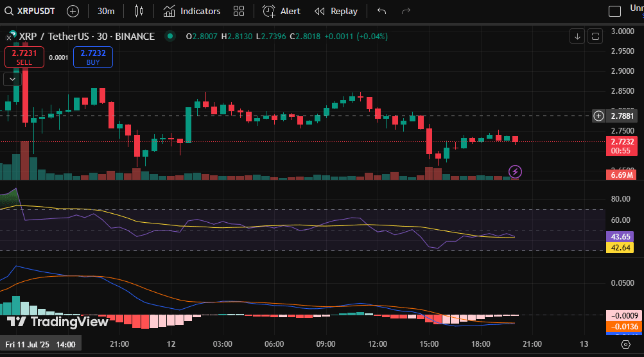Screen dimensions: 644x357
Task: Click the blue BUY 2.7232 button
Action: pyautogui.click(x=92, y=58)
